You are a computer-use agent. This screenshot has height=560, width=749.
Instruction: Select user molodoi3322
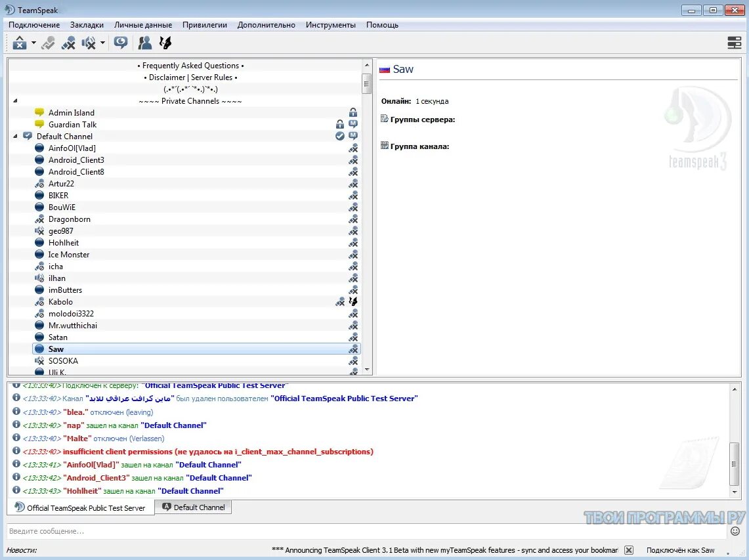[71, 313]
